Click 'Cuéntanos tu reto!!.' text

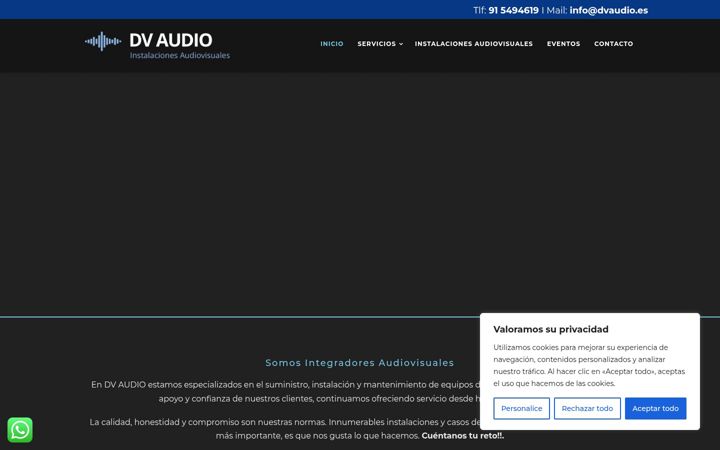tap(462, 436)
